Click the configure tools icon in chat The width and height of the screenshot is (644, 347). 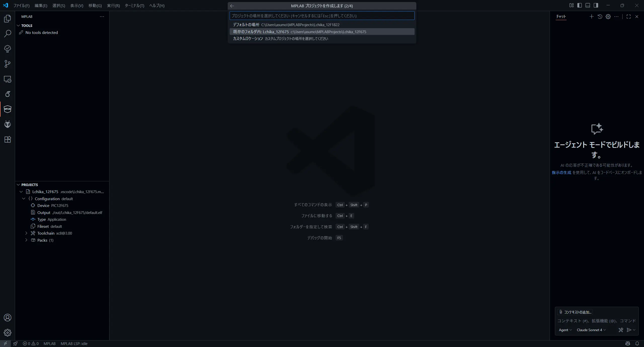pyautogui.click(x=621, y=330)
